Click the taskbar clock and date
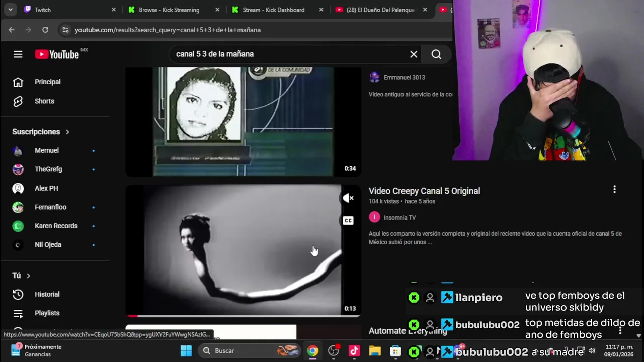 (x=619, y=350)
